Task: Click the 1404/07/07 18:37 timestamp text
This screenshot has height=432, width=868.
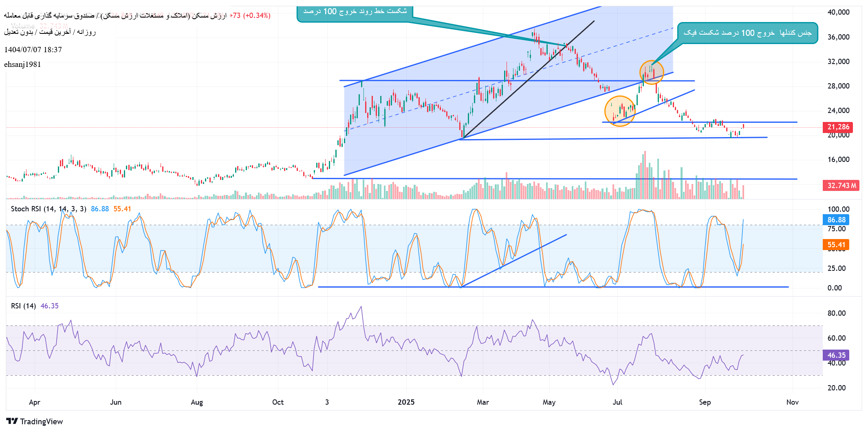Action: tap(33, 50)
